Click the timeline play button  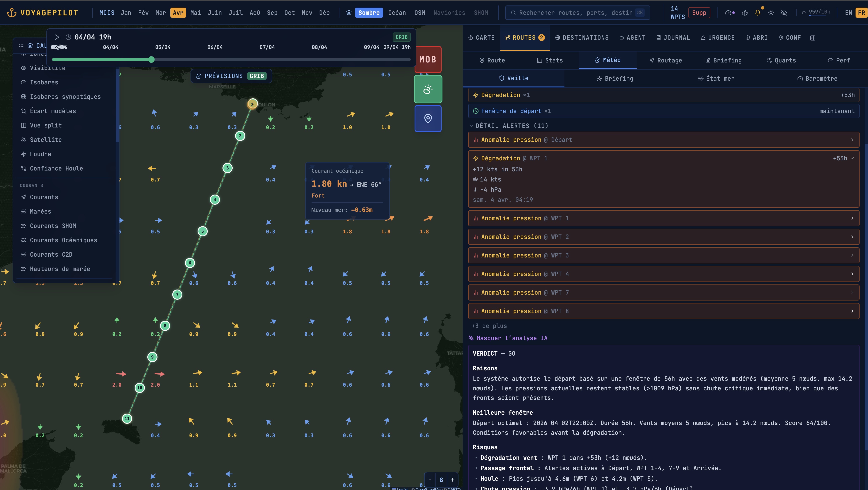pyautogui.click(x=57, y=37)
